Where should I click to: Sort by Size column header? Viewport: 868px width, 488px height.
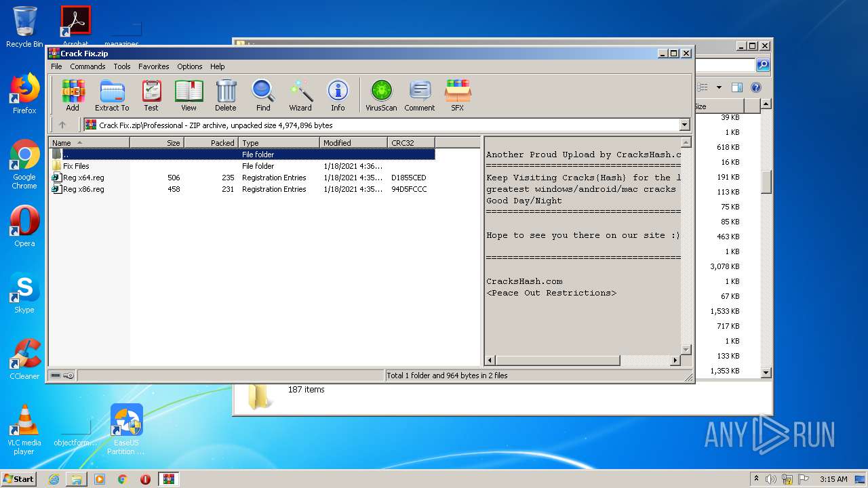coord(157,142)
